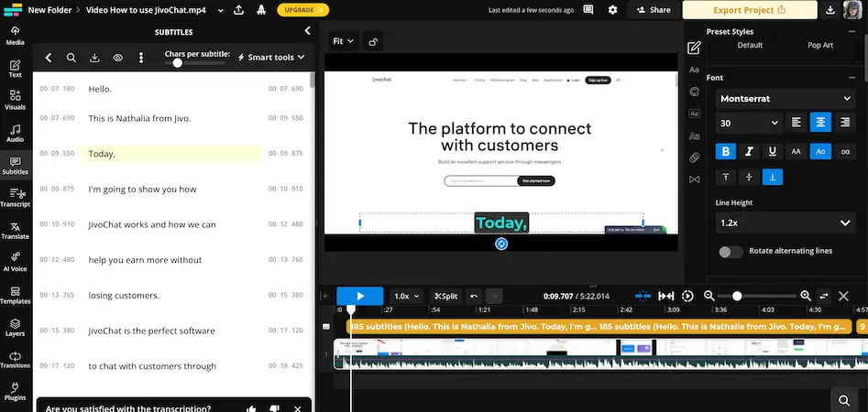Select the Default preset style
This screenshot has width=868, height=412.
click(x=750, y=46)
